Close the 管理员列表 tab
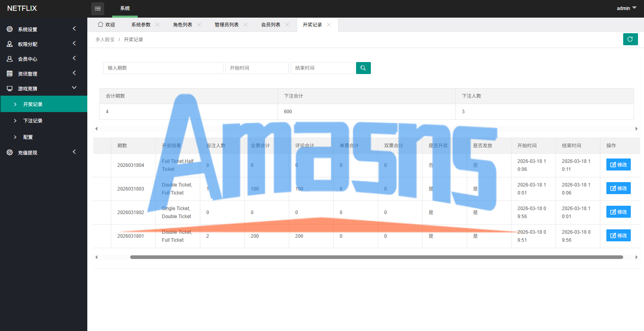The image size is (644, 331). pos(246,25)
